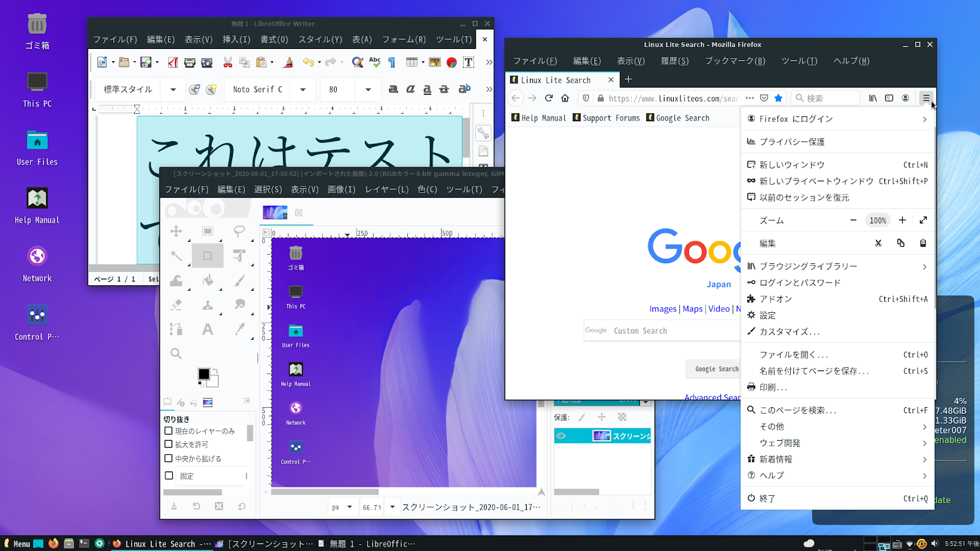
Task: Toggle 中央から拡げる checkbox
Action: pos(168,459)
